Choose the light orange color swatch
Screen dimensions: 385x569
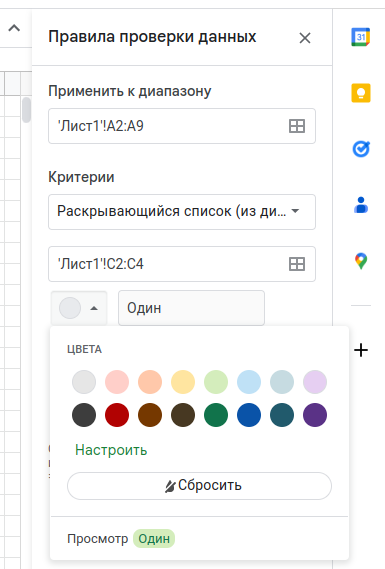point(150,382)
